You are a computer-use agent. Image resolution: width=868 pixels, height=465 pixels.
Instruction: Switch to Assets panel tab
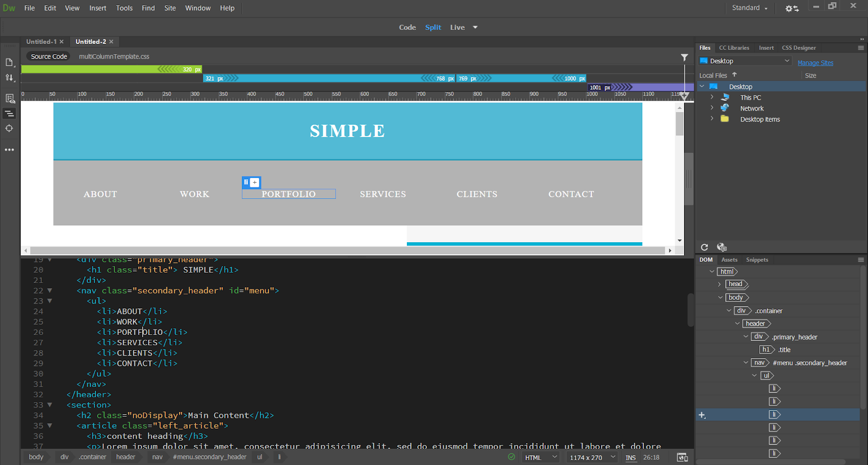(x=729, y=260)
